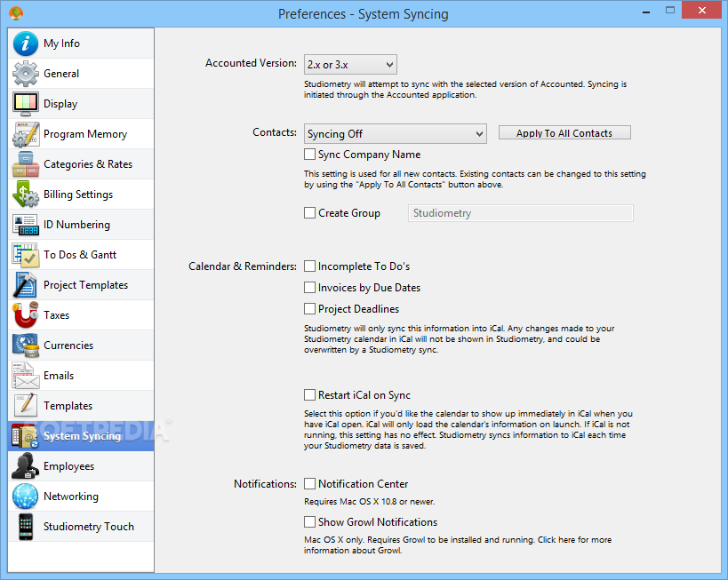Image resolution: width=728 pixels, height=580 pixels.
Task: Close the Preferences window
Action: pyautogui.click(x=702, y=10)
